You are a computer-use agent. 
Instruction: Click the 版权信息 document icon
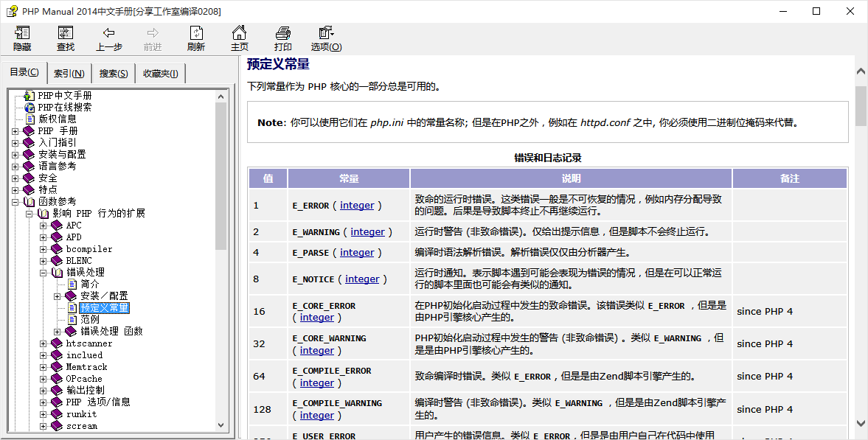point(29,119)
